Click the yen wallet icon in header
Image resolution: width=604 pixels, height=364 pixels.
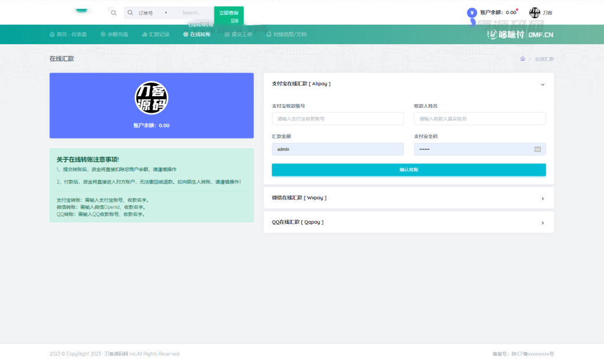[x=472, y=13]
